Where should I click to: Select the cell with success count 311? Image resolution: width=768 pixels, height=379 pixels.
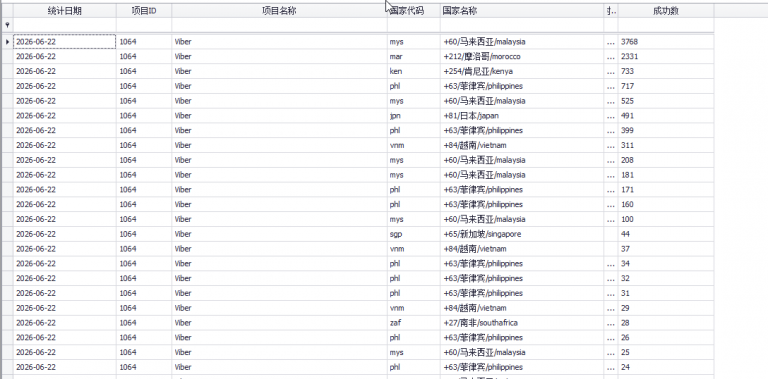(666, 145)
